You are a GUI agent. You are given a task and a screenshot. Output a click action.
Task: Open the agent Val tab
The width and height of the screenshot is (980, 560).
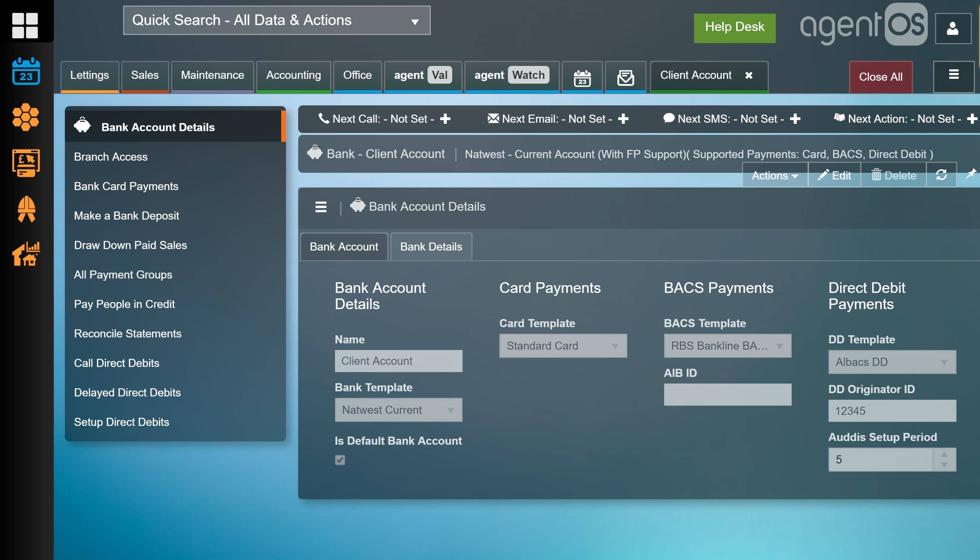pyautogui.click(x=423, y=76)
